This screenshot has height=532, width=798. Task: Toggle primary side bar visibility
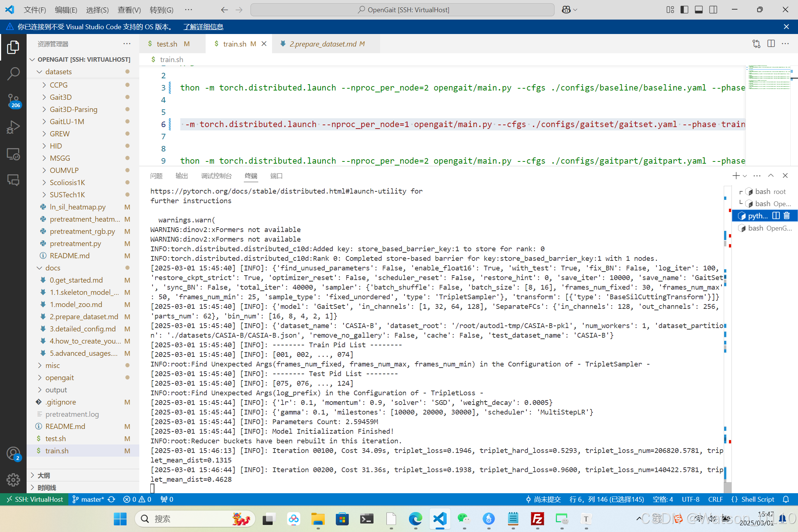tap(684, 10)
